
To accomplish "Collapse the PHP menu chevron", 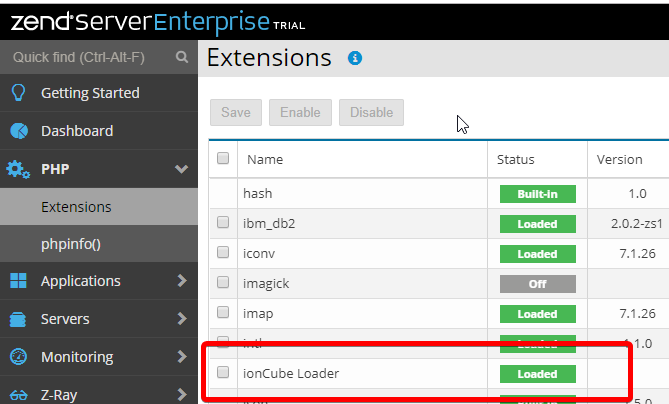I will 181,169.
